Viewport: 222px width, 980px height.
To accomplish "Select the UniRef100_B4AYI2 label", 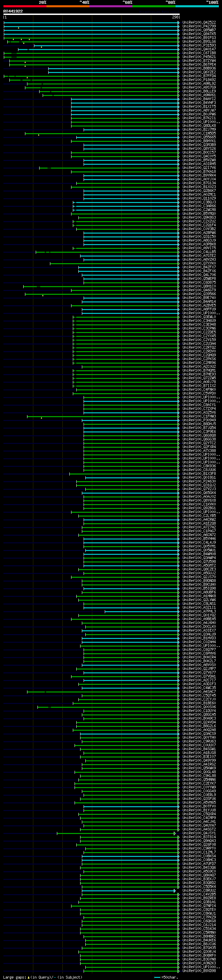I will click(x=199, y=99).
